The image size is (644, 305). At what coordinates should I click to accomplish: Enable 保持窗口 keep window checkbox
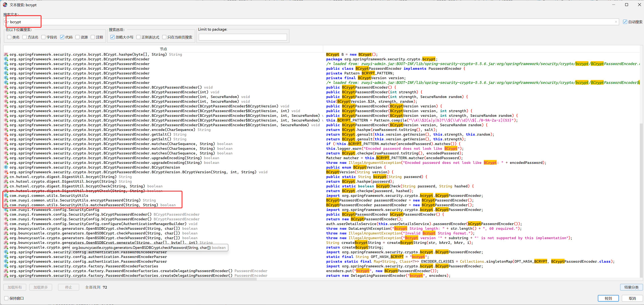tap(7, 298)
